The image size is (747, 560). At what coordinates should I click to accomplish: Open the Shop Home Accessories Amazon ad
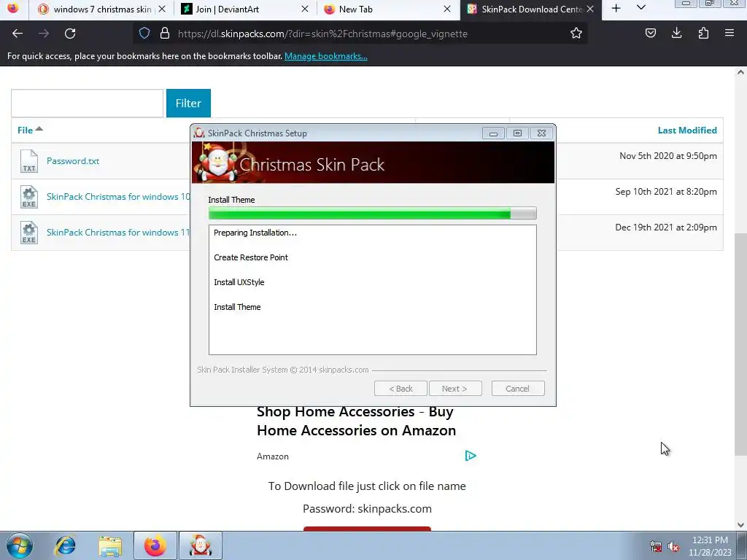[356, 421]
